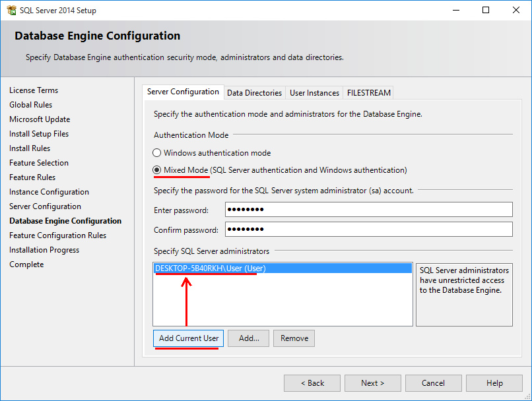Click Installation Progress step

[x=44, y=250]
